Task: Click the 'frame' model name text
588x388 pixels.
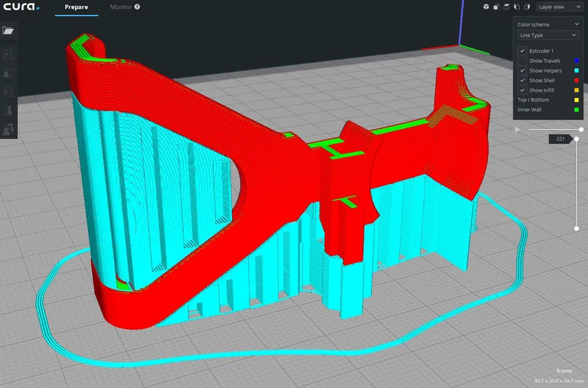Action: pyautogui.click(x=564, y=371)
